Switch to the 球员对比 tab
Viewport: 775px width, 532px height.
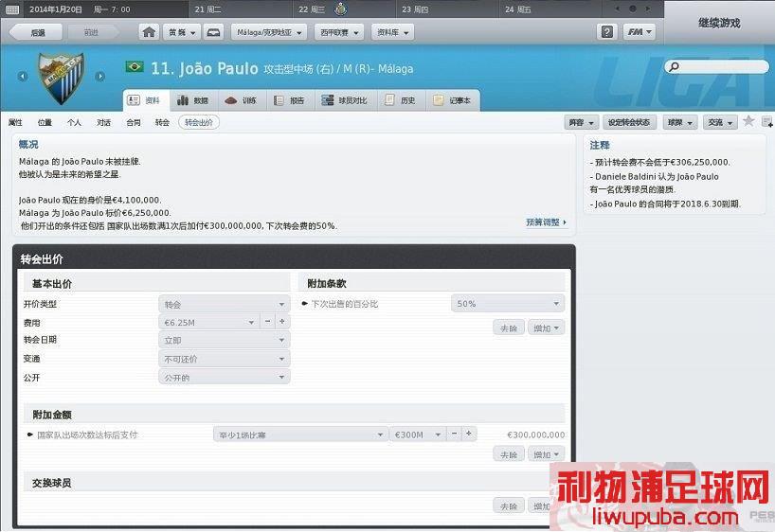coord(345,100)
